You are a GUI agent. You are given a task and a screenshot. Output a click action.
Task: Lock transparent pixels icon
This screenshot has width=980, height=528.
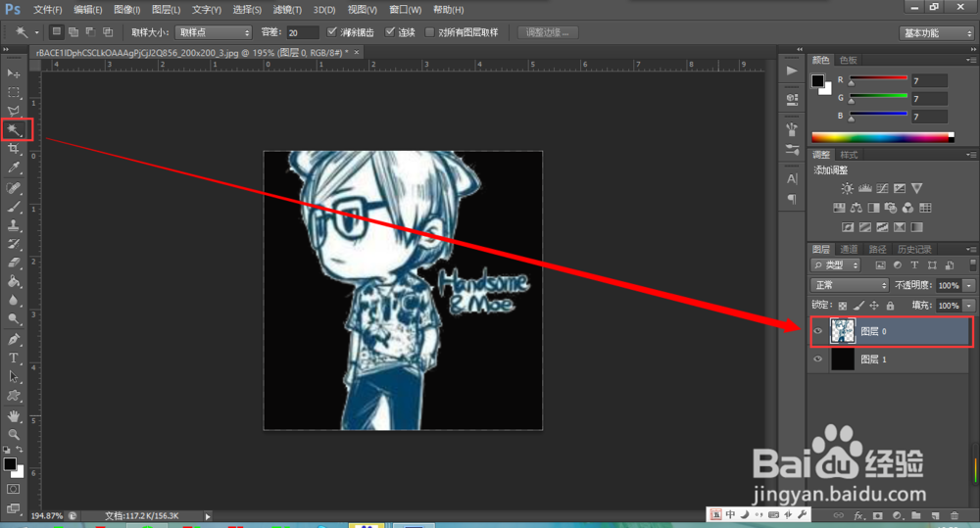click(x=843, y=306)
